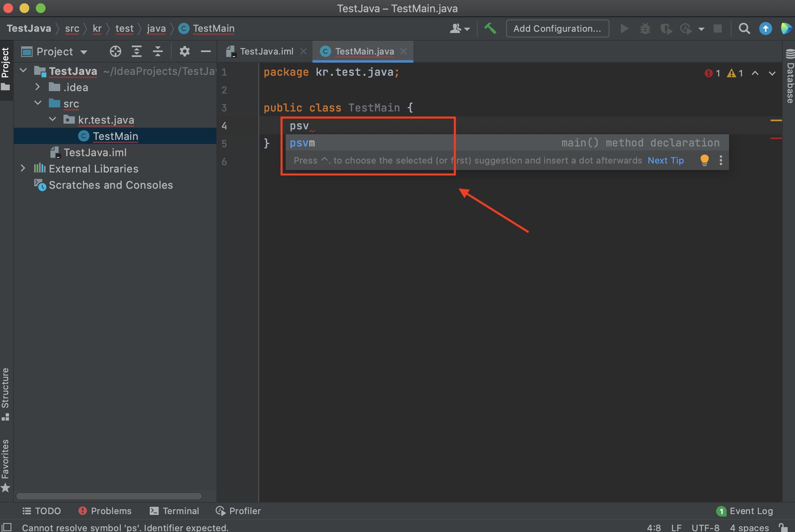Click the IDE update arrow icon
This screenshot has width=795, height=532.
[x=765, y=28]
